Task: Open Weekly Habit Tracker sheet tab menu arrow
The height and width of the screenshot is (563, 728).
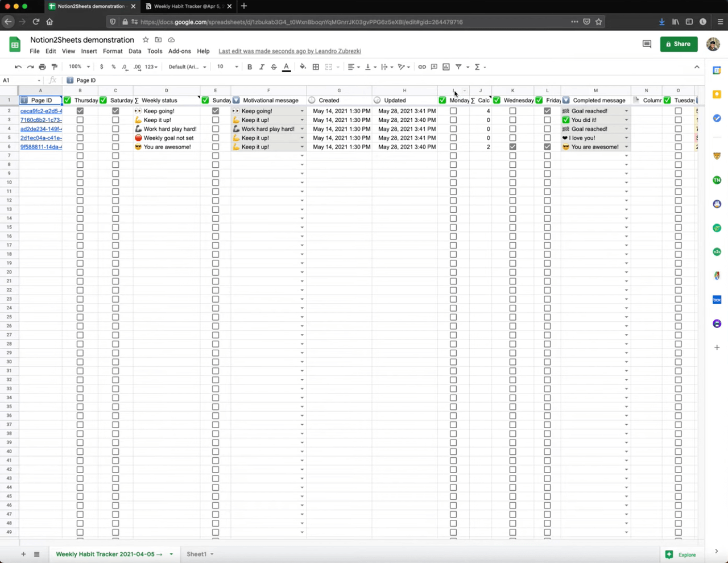Action: click(171, 554)
